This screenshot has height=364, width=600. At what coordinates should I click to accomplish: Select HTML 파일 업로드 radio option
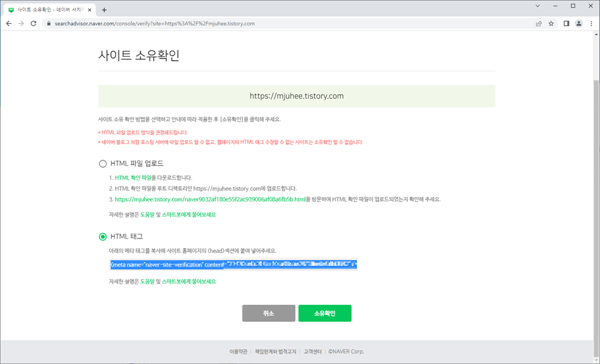click(x=103, y=164)
